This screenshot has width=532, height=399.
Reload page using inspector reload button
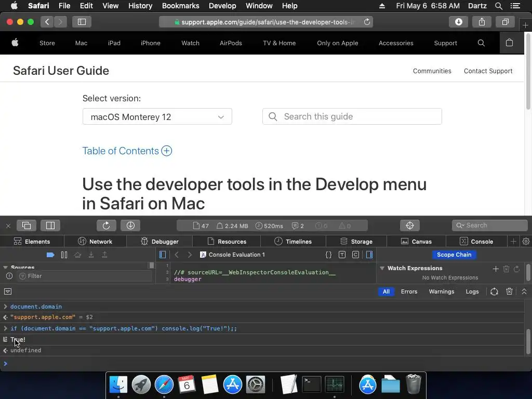106,225
